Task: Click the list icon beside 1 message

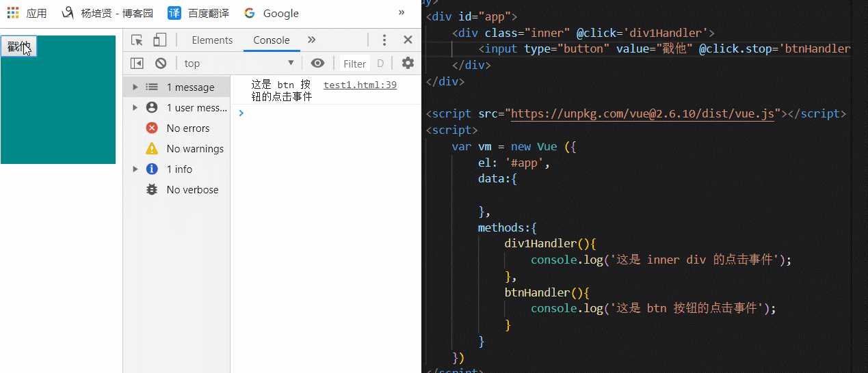Action: point(152,87)
